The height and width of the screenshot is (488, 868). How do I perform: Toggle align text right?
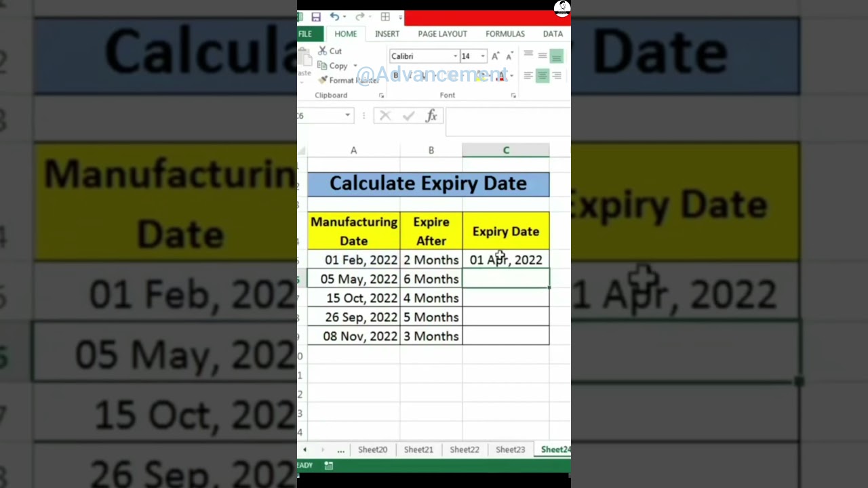[x=557, y=76]
